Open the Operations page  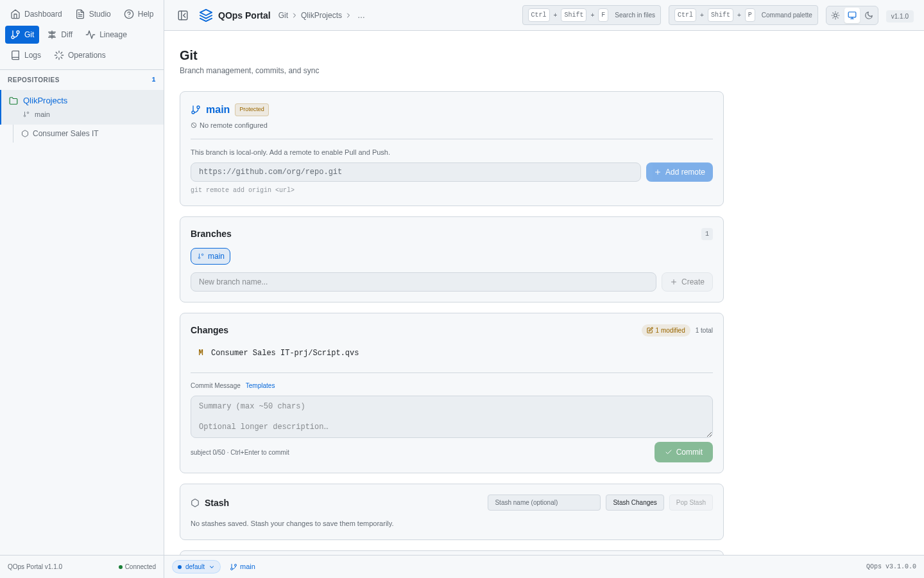pyautogui.click(x=80, y=55)
